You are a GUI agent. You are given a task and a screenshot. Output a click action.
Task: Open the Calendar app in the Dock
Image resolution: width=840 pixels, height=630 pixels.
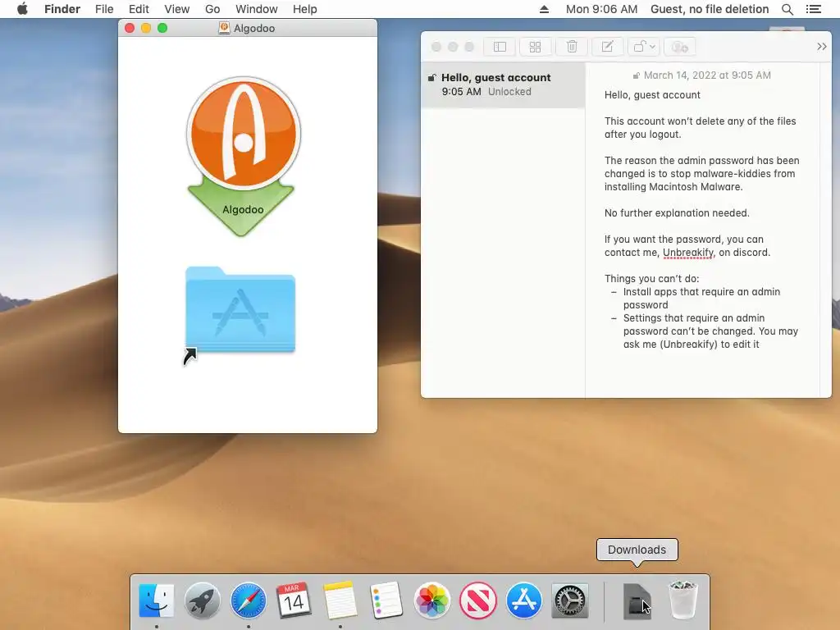coord(294,600)
